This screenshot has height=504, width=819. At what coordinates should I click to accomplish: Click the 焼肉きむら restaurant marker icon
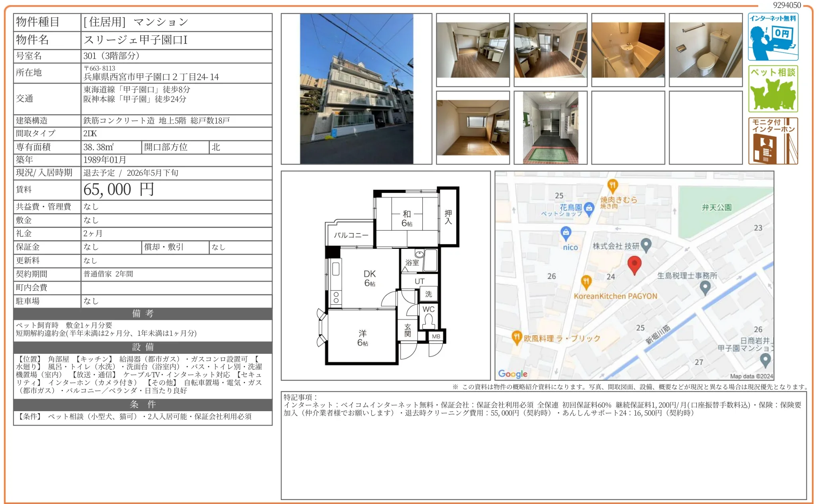pos(612,185)
